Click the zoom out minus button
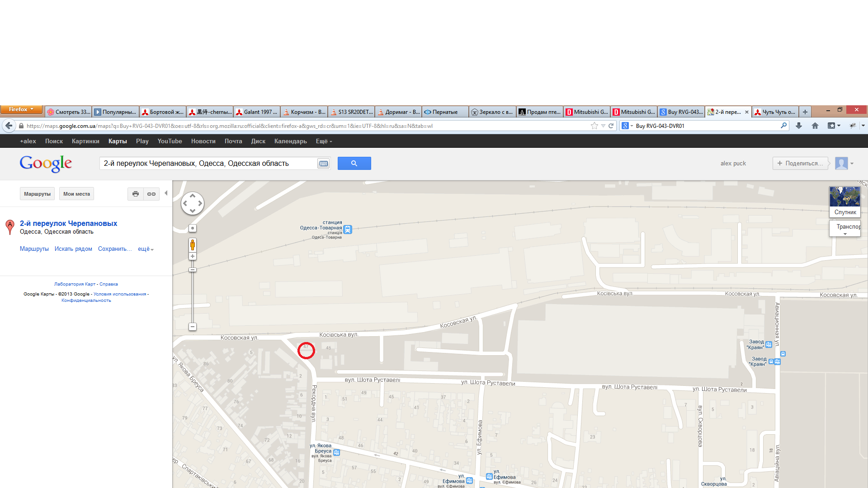This screenshot has height=488, width=868. tap(193, 327)
